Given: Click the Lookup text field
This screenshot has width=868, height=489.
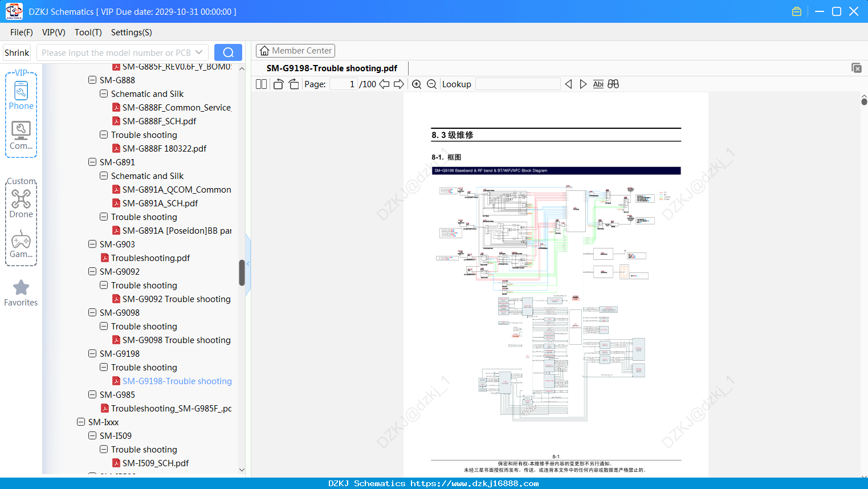Looking at the screenshot, I should coord(517,84).
